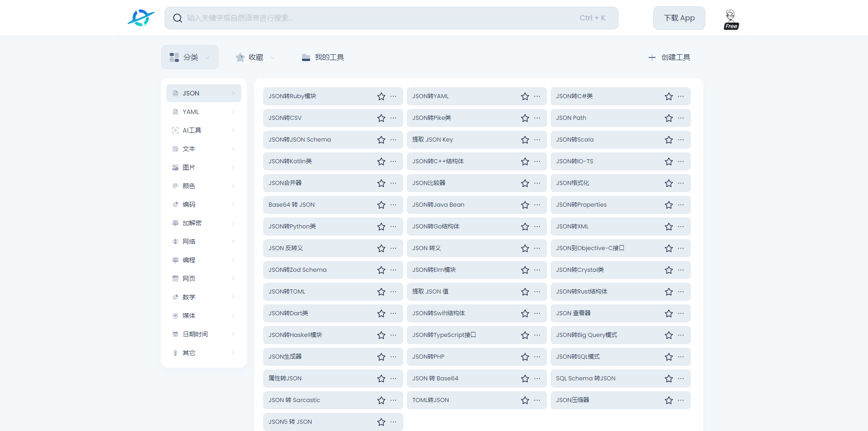Select the 加解密 category in the sidebar
The width and height of the screenshot is (868, 431).
click(x=192, y=223)
